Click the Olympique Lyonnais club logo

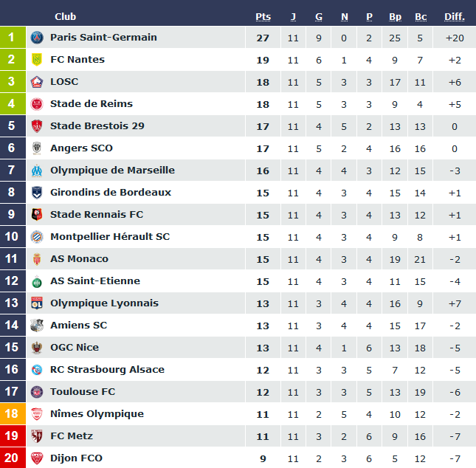[37, 303]
